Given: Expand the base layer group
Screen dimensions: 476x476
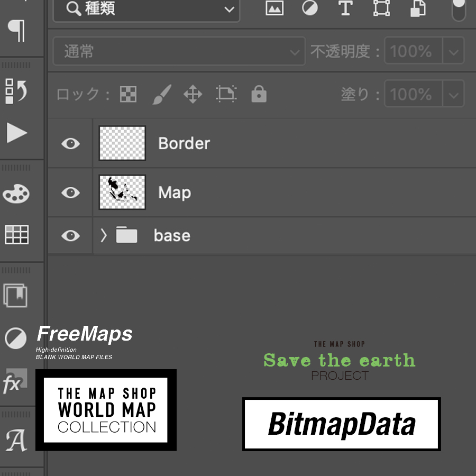Looking at the screenshot, I should click(104, 235).
